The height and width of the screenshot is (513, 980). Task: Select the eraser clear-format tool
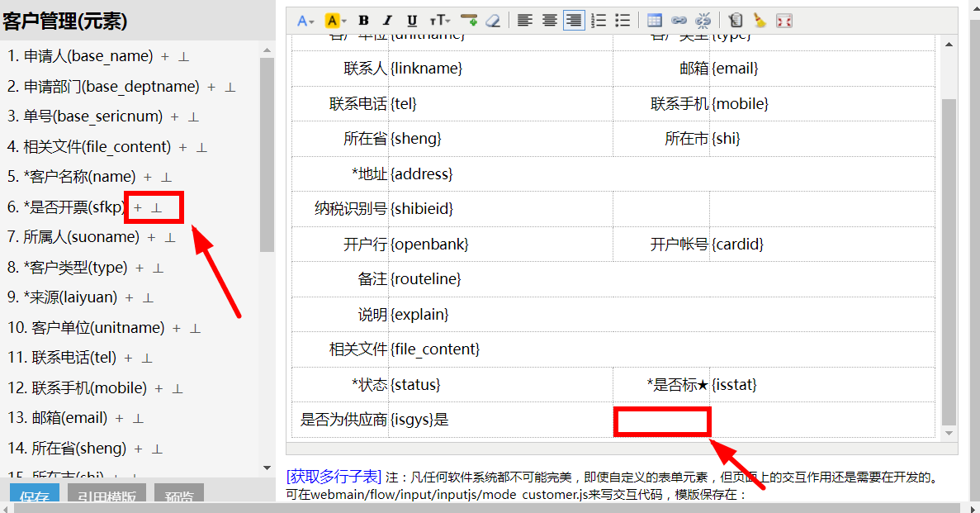[x=493, y=21]
